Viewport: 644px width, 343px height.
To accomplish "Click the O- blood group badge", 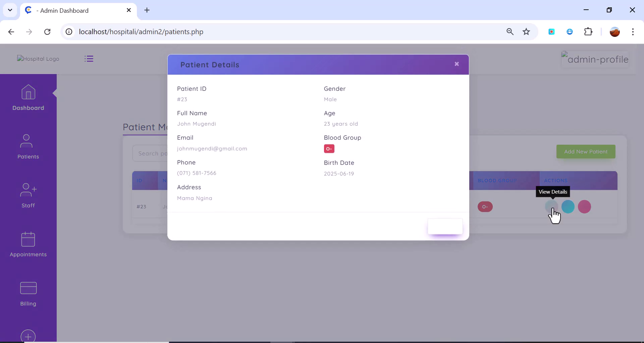I will (329, 149).
